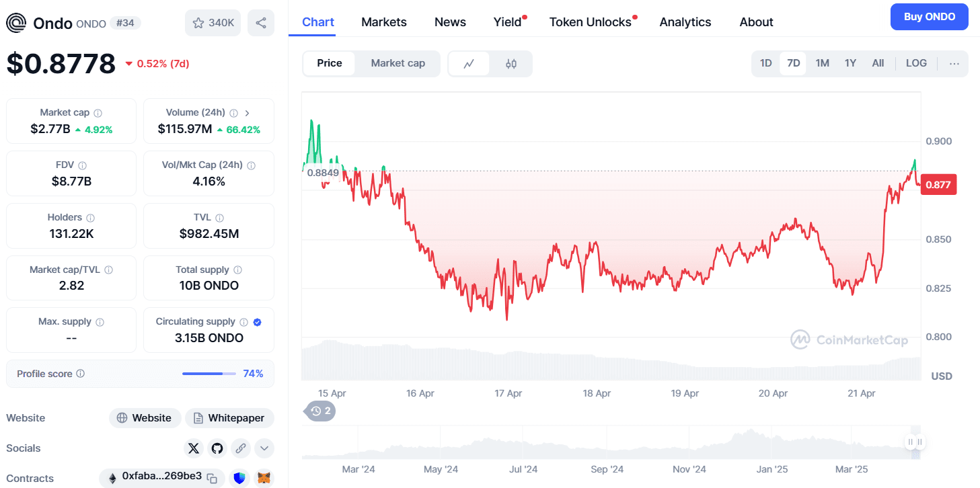The image size is (980, 488).
Task: Open the Whitepaper link
Action: click(229, 418)
